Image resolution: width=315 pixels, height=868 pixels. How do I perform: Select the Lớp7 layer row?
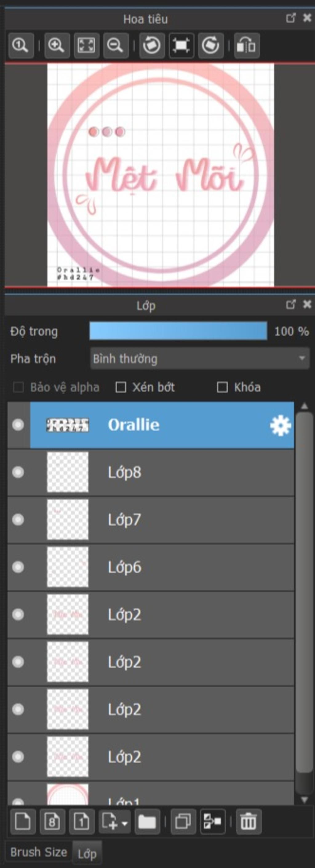click(x=151, y=520)
